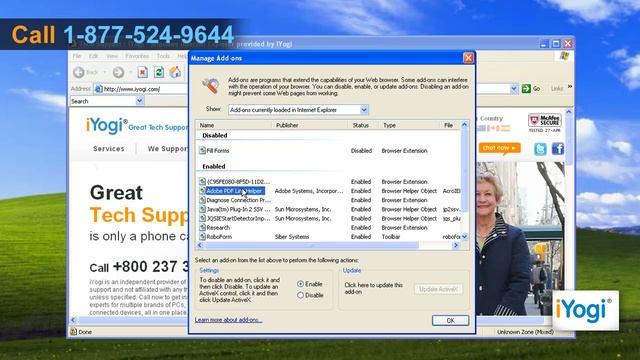Open the Tools menu in Internet Explorer

coord(163,56)
